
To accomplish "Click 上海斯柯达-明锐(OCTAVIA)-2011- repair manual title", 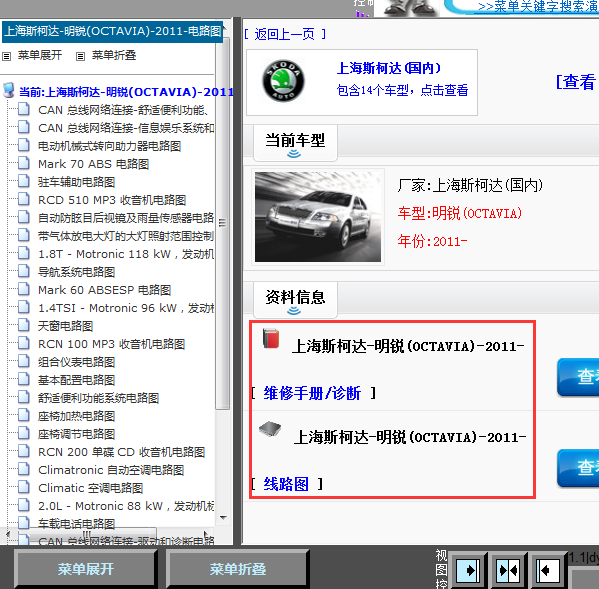I will coord(408,346).
